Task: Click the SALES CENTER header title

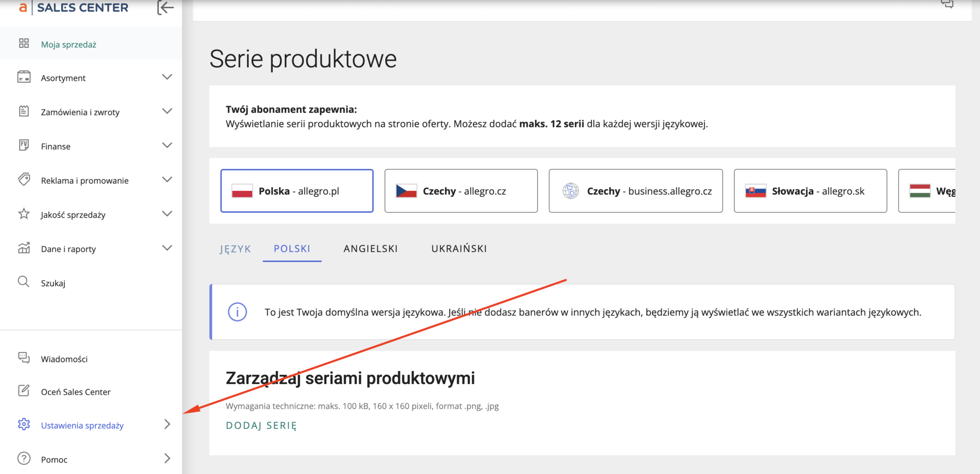Action: click(83, 7)
